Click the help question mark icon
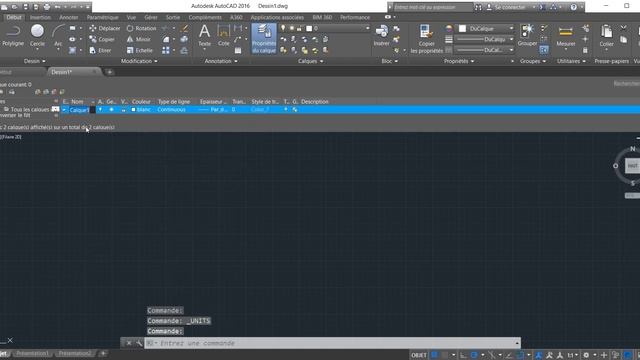 573,7
